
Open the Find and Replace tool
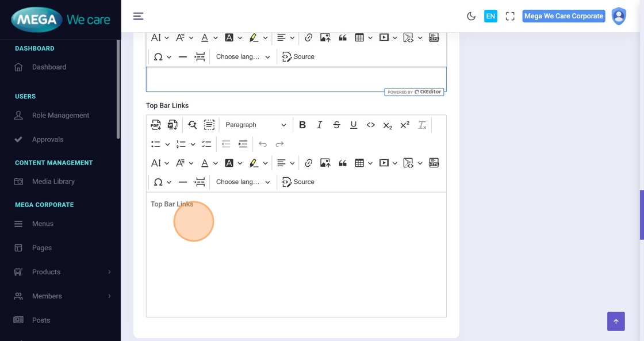pyautogui.click(x=192, y=125)
